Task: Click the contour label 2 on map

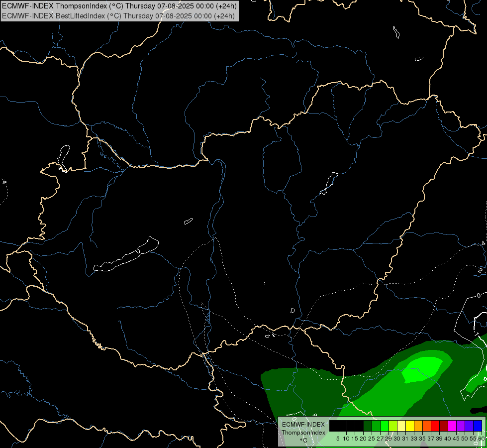Action: (x=480, y=270)
